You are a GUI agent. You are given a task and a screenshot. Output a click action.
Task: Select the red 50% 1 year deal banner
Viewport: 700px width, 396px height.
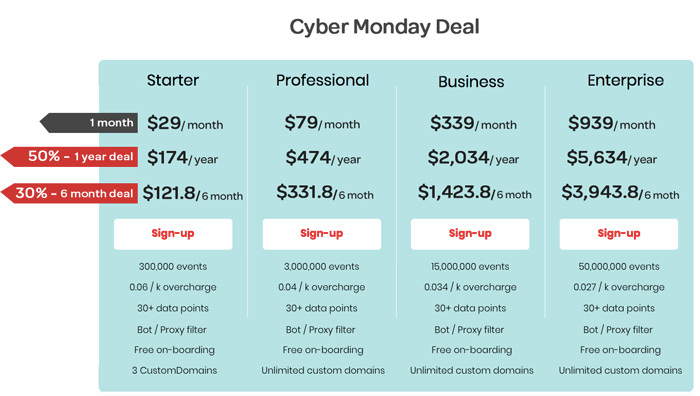click(x=69, y=157)
